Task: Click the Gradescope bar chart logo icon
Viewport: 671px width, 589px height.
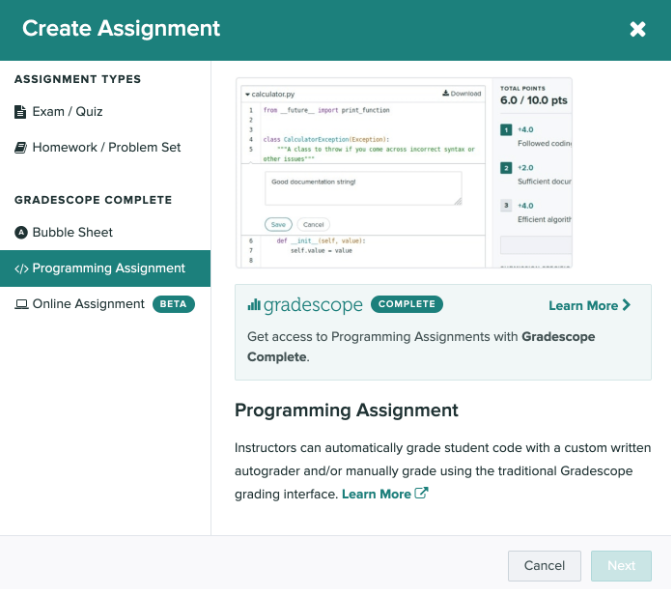Action: pos(254,304)
